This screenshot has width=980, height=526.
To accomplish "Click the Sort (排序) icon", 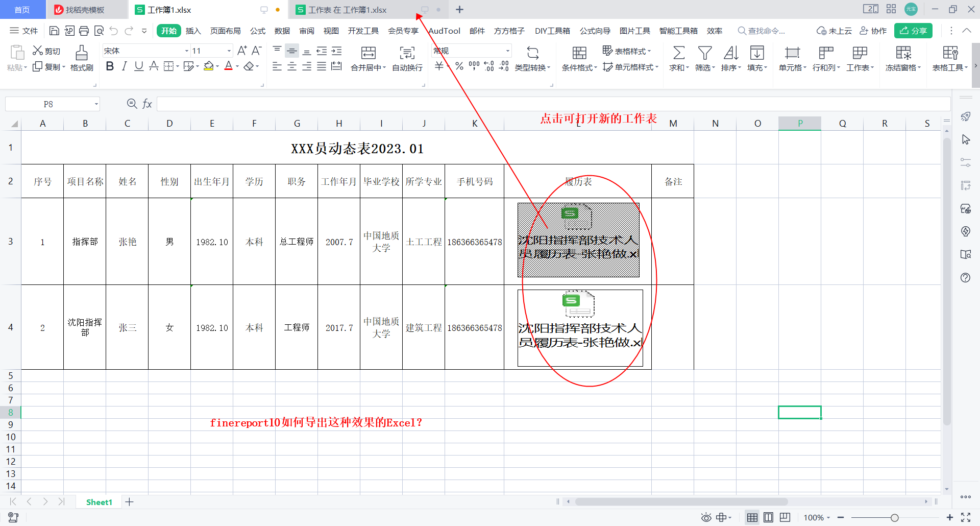I will 731,53.
